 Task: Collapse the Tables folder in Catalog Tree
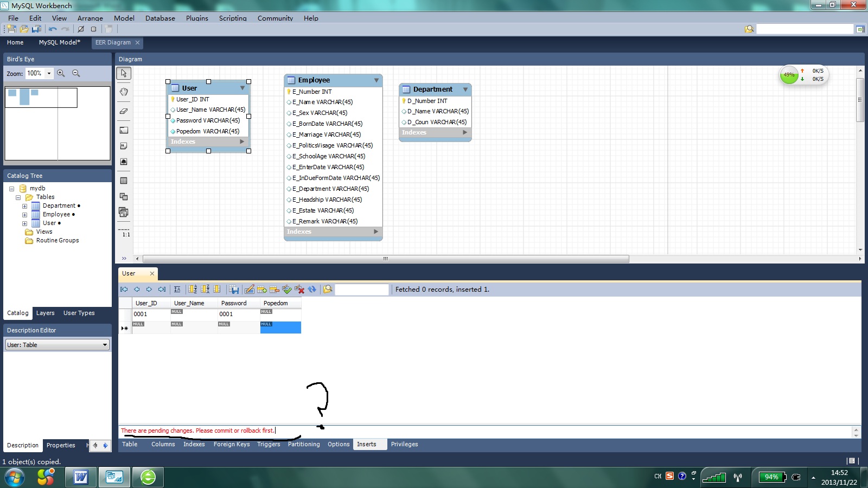pyautogui.click(x=18, y=197)
